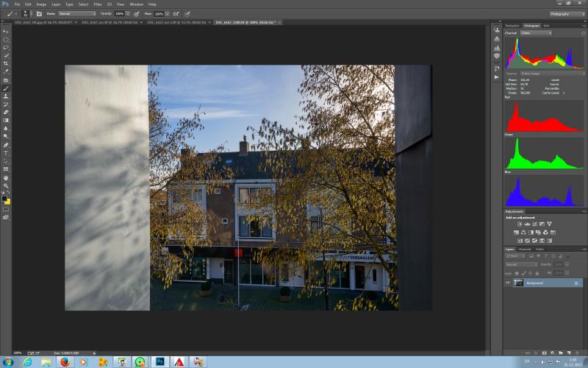Select the Zoom tool
588x368 pixels.
(x=6, y=186)
